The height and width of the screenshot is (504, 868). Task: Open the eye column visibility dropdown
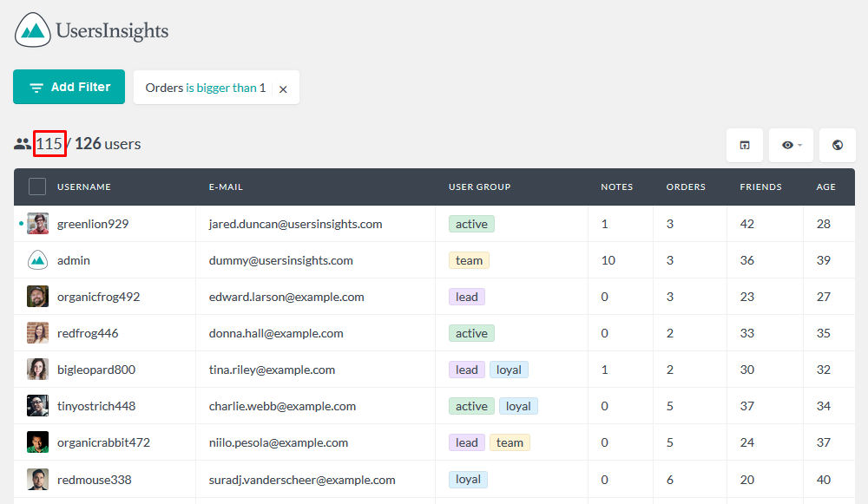click(791, 145)
